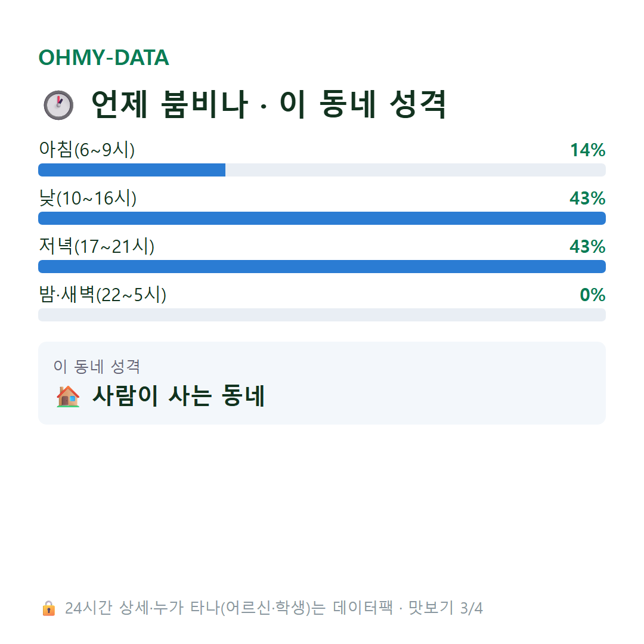Click the clock icon beside the title
Screen dimensions: 644x644
58,105
